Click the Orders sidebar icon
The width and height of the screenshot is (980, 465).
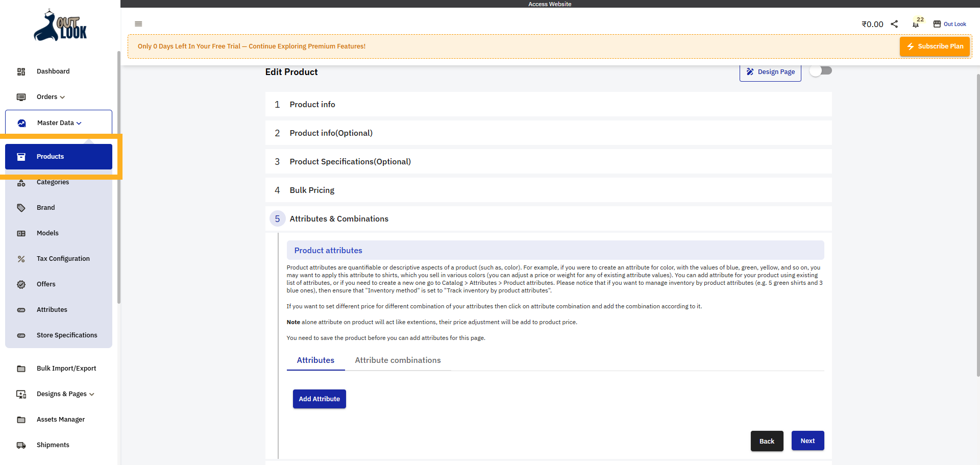pyautogui.click(x=21, y=97)
